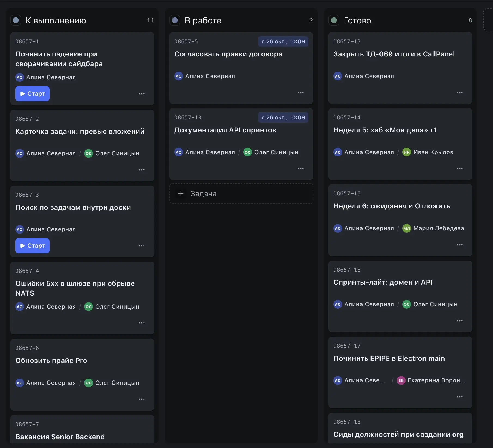This screenshot has width=493, height=448.
Task: Add a new Задача in В работе
Action: tap(241, 194)
